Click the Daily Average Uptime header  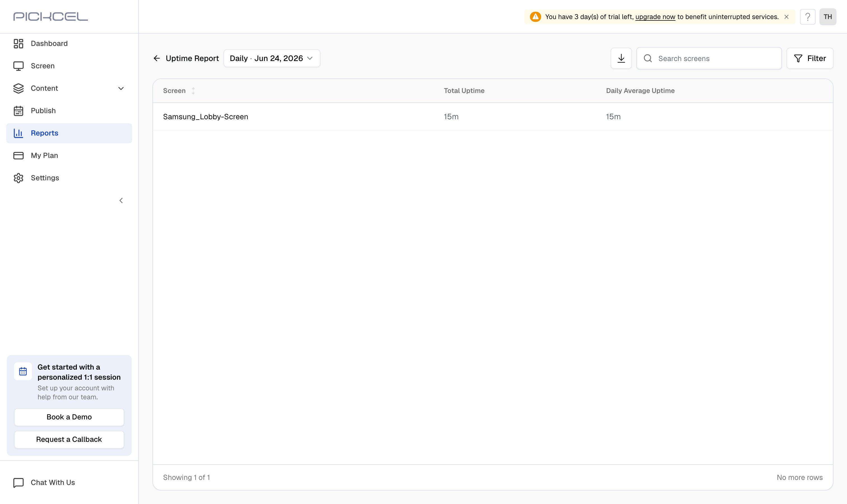[x=640, y=91]
